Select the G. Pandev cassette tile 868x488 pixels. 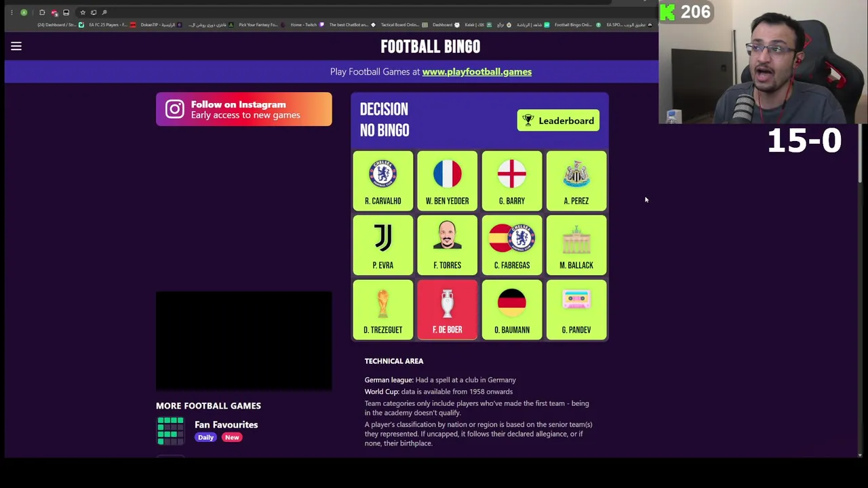(x=576, y=310)
